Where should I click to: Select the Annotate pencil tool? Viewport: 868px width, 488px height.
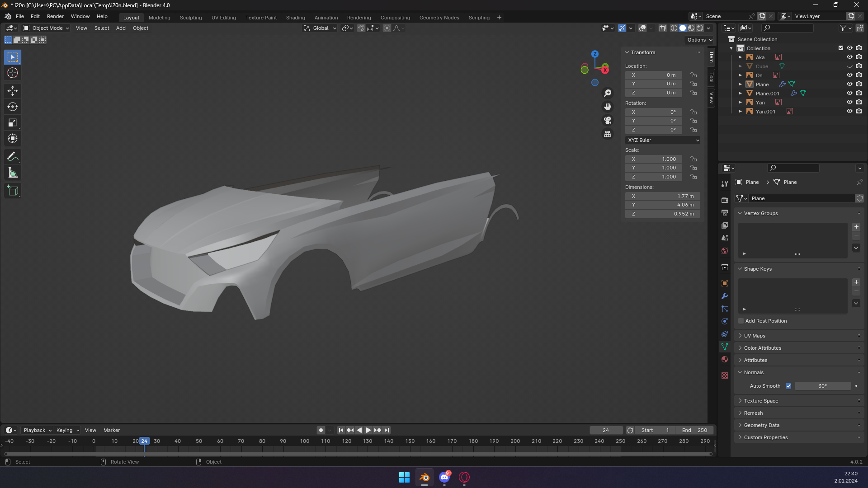tap(13, 157)
